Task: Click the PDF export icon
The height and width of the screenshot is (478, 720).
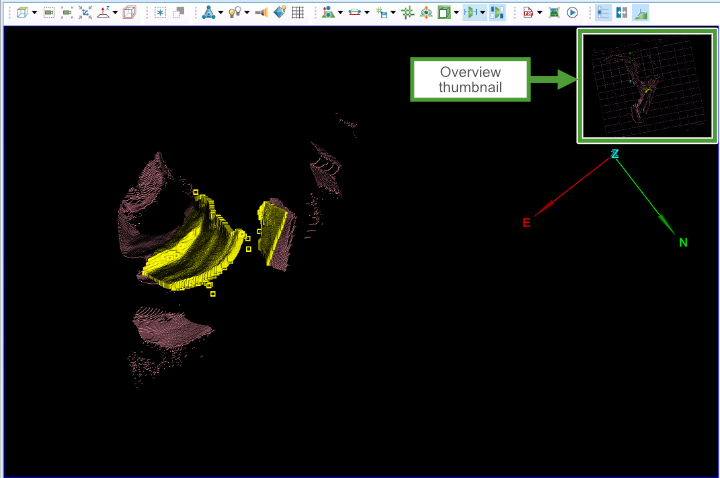Action: tap(528, 13)
